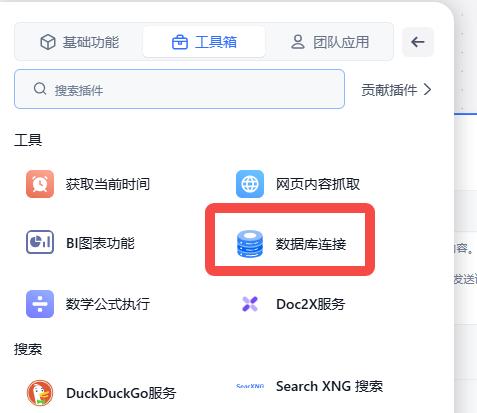The height and width of the screenshot is (413, 477).
Task: Collapse panel with the back arrow button
Action: point(418,42)
